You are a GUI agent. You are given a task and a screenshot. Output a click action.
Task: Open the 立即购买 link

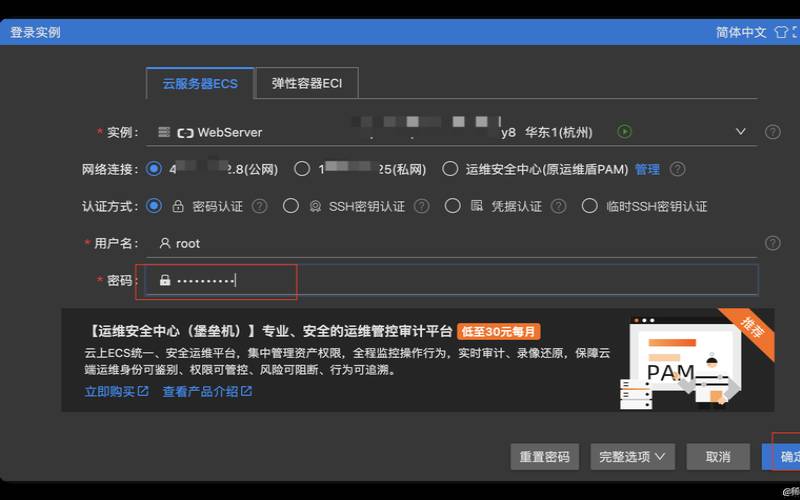click(x=116, y=391)
